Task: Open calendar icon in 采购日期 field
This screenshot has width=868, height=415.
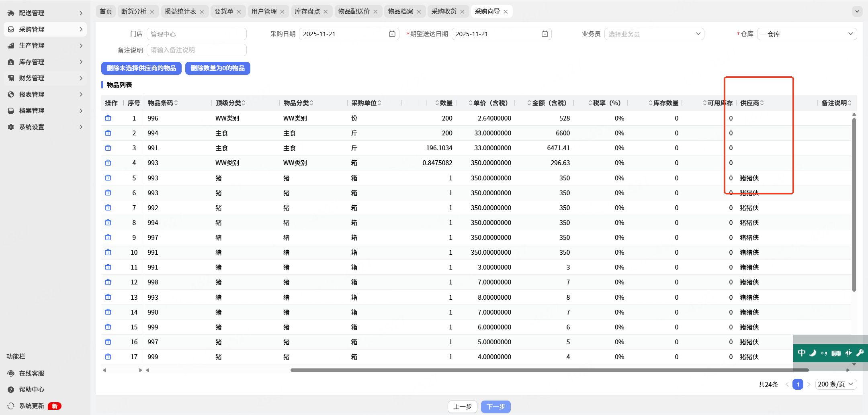Action: (x=392, y=34)
